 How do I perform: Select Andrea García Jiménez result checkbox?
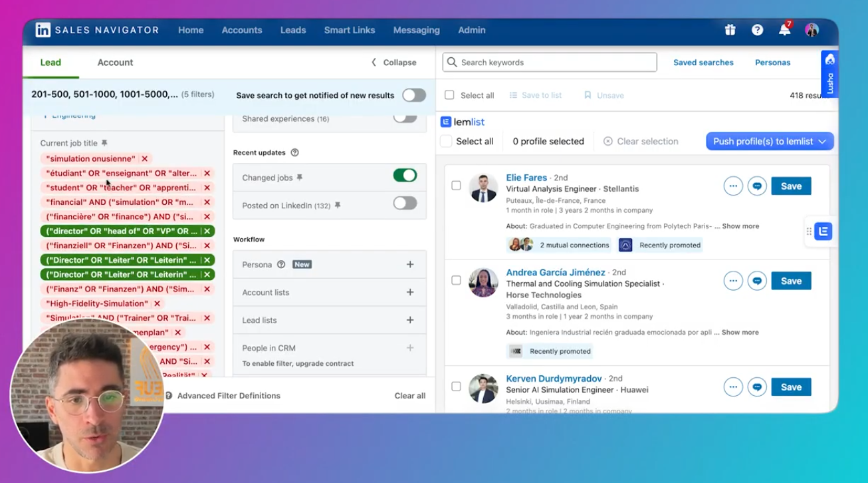456,280
